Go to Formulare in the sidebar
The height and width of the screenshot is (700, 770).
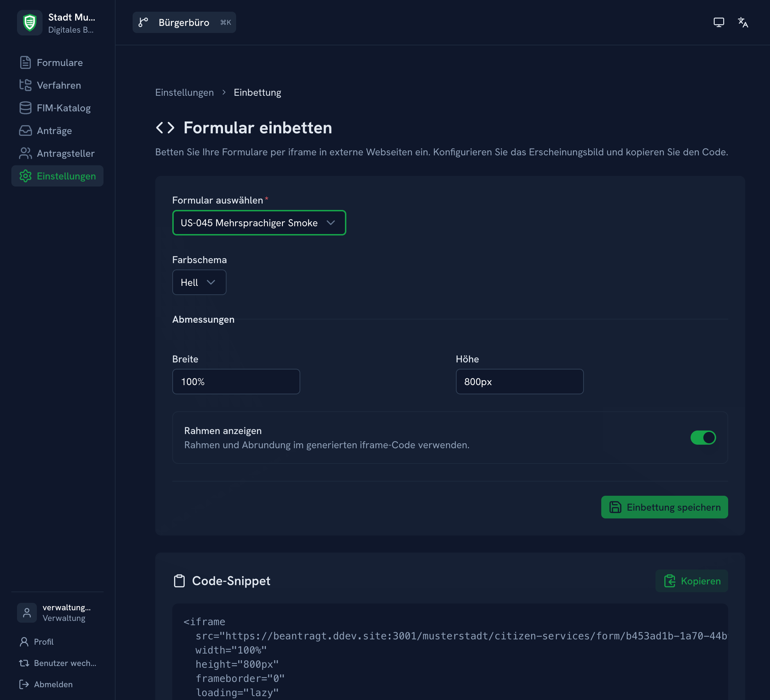pos(57,62)
